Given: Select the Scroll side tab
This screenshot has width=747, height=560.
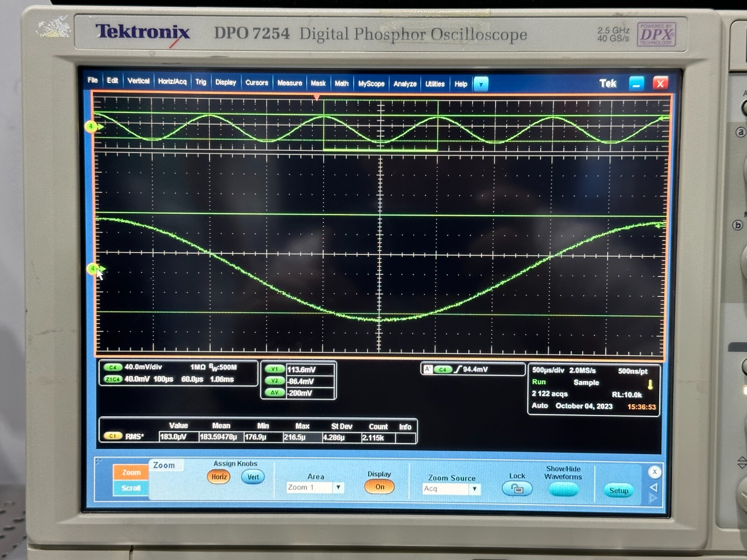Looking at the screenshot, I should coord(131,488).
